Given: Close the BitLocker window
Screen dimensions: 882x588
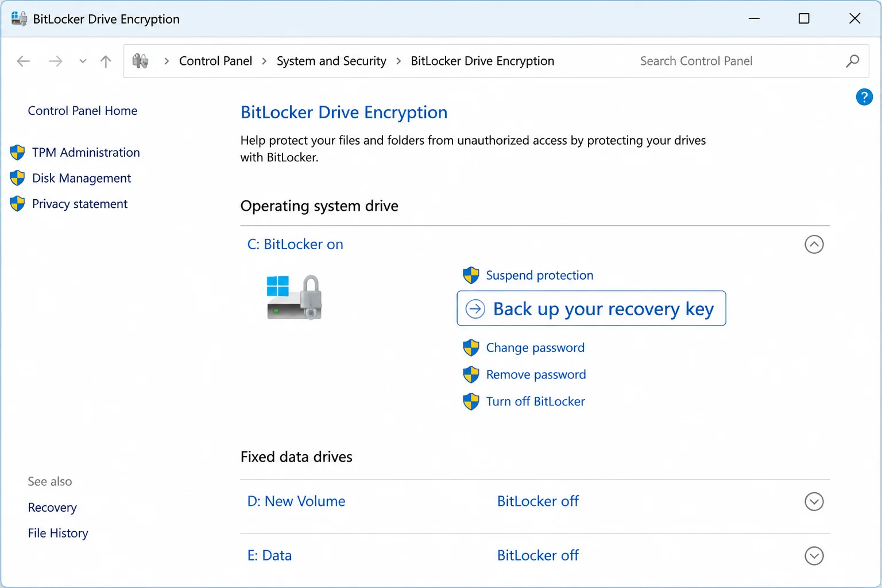Looking at the screenshot, I should (x=854, y=18).
